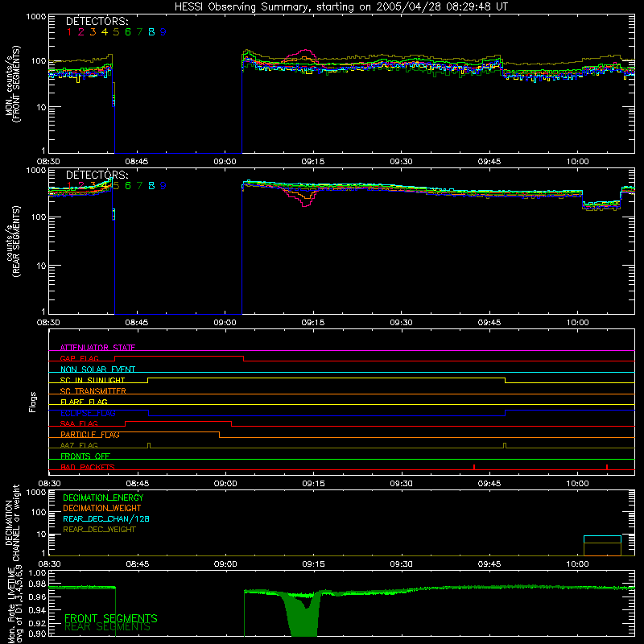644x644 pixels.
Task: Click the SC_IN_SUNLIGHT flag label
Action: point(93,380)
